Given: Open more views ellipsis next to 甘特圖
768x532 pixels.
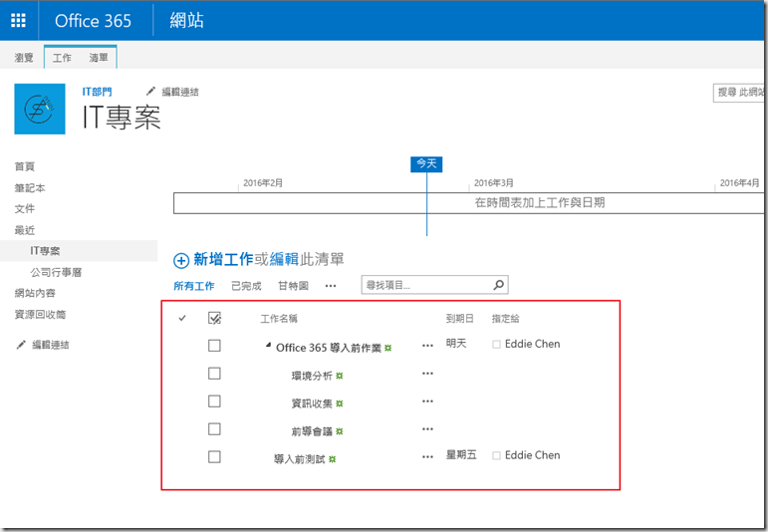Looking at the screenshot, I should [331, 286].
